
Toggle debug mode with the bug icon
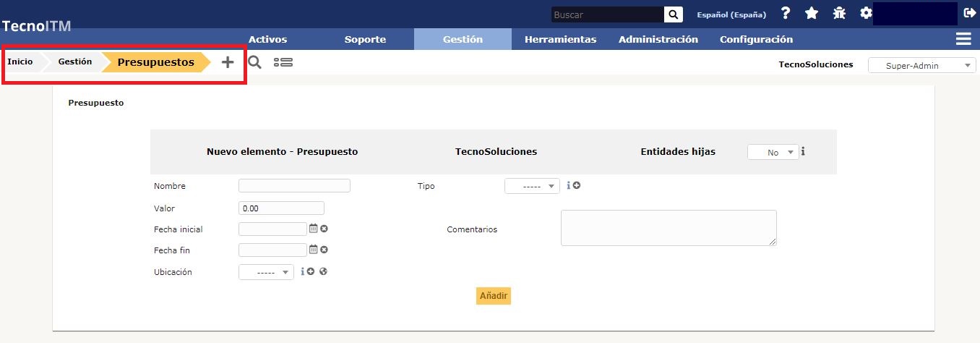pos(839,14)
